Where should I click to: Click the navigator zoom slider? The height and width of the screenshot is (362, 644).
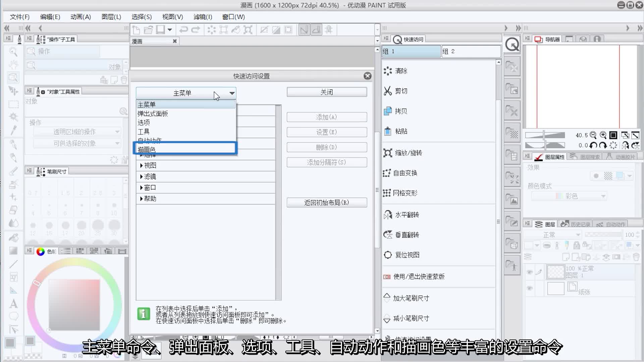pyautogui.click(x=545, y=135)
